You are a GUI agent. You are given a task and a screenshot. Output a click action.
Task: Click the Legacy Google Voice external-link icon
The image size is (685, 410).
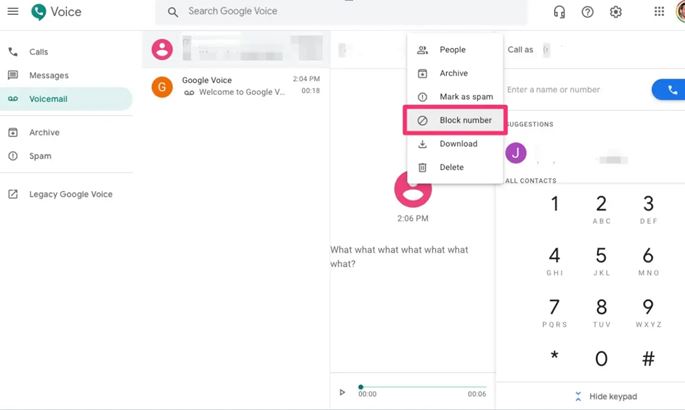pyautogui.click(x=13, y=194)
